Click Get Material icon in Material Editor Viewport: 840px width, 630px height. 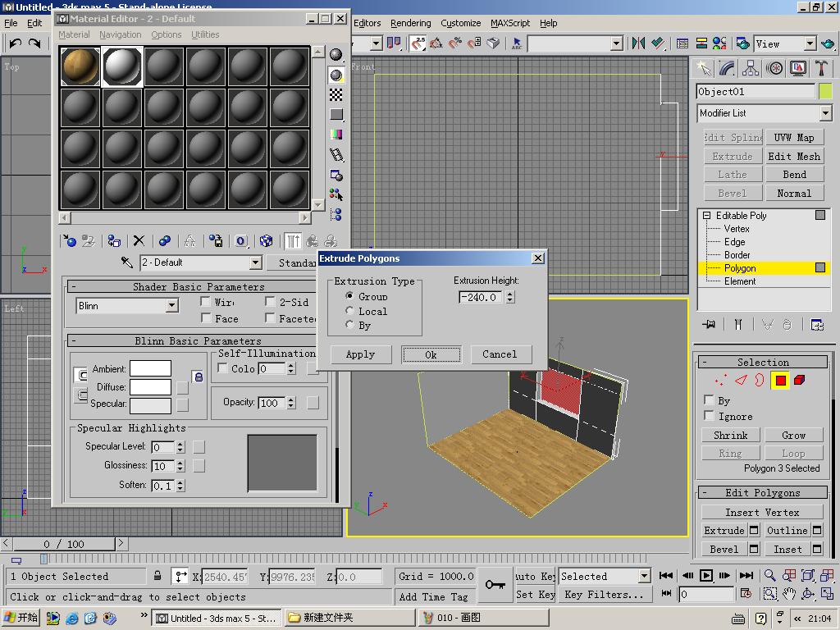(70, 241)
